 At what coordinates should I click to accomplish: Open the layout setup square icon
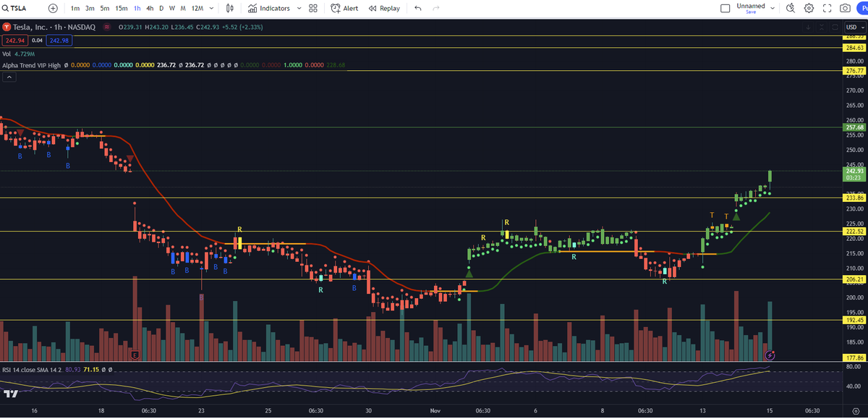pyautogui.click(x=726, y=9)
